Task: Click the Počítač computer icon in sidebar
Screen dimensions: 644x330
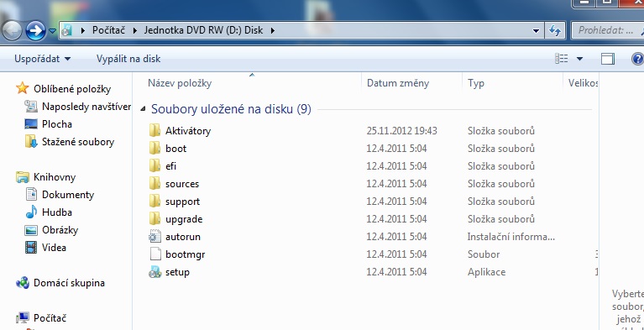Action: point(23,317)
